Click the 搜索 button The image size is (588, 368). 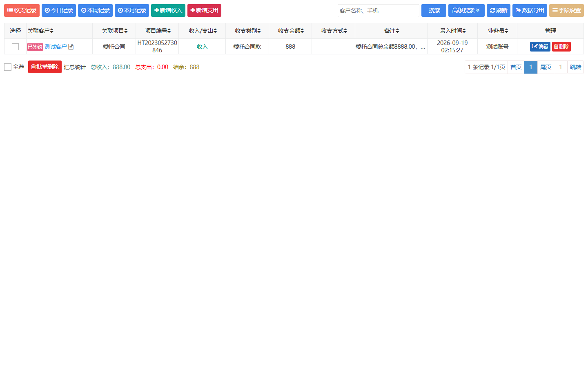pyautogui.click(x=434, y=10)
